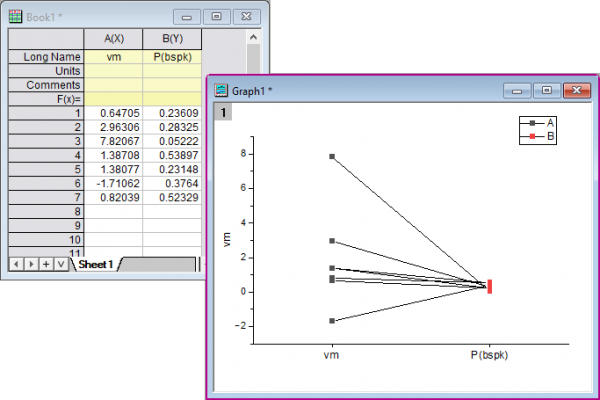Click Y-axis tick label 4

(x=243, y=223)
